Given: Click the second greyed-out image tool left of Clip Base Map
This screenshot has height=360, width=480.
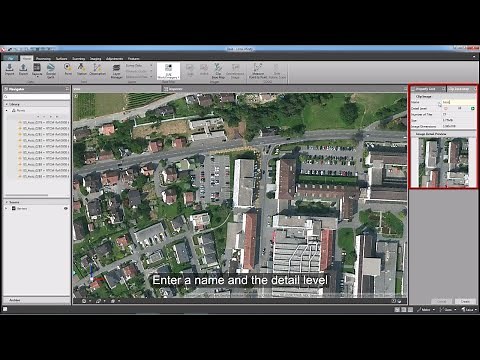Looking at the screenshot, I should [204, 70].
